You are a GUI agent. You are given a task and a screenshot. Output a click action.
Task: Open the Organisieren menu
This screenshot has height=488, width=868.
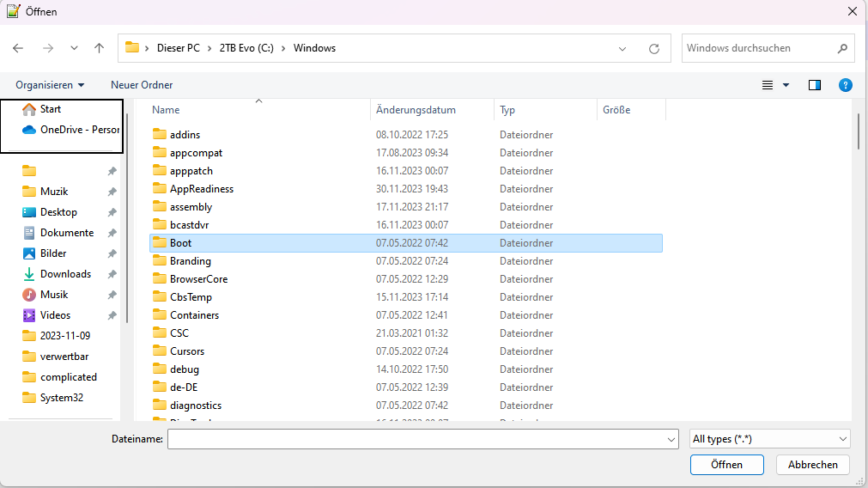(50, 85)
